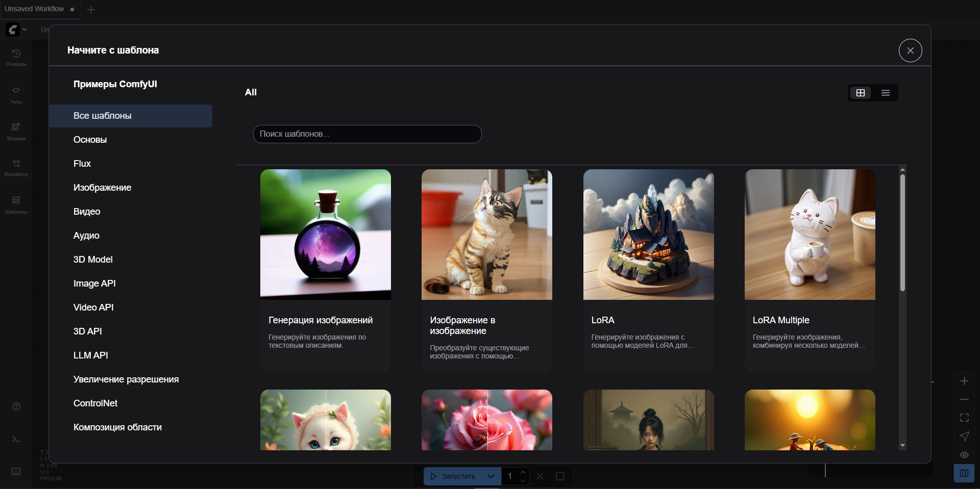Viewport: 980px width, 489px height.
Task: Open the Генерация изображений bottle thumbnail
Action: (326, 235)
